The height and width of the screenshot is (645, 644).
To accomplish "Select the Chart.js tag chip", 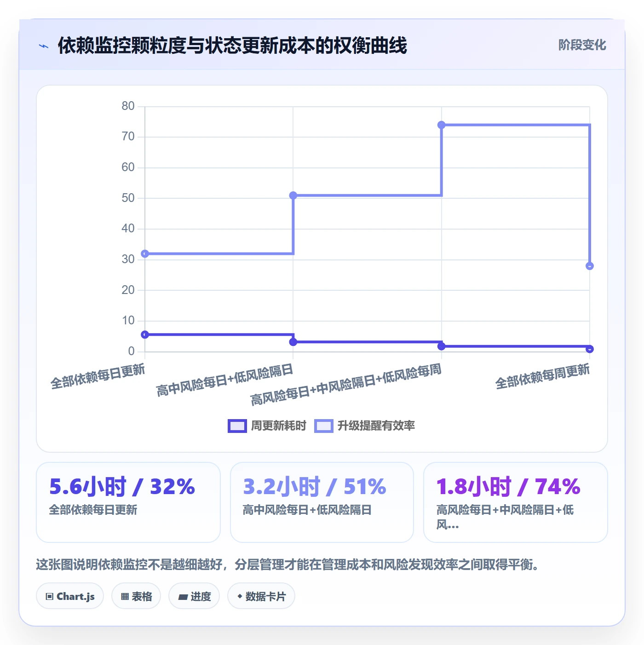I will point(70,596).
